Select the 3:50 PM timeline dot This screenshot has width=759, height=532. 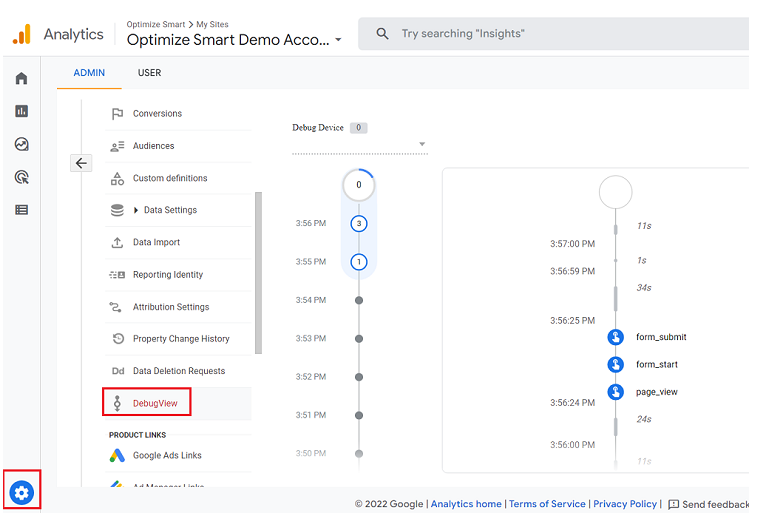[359, 454]
